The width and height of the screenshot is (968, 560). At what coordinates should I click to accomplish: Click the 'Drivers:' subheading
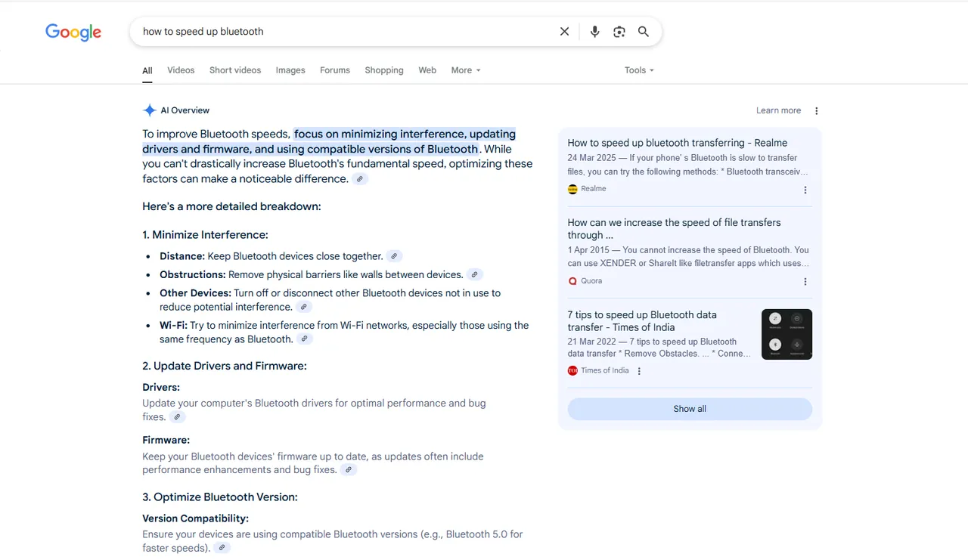(x=161, y=388)
